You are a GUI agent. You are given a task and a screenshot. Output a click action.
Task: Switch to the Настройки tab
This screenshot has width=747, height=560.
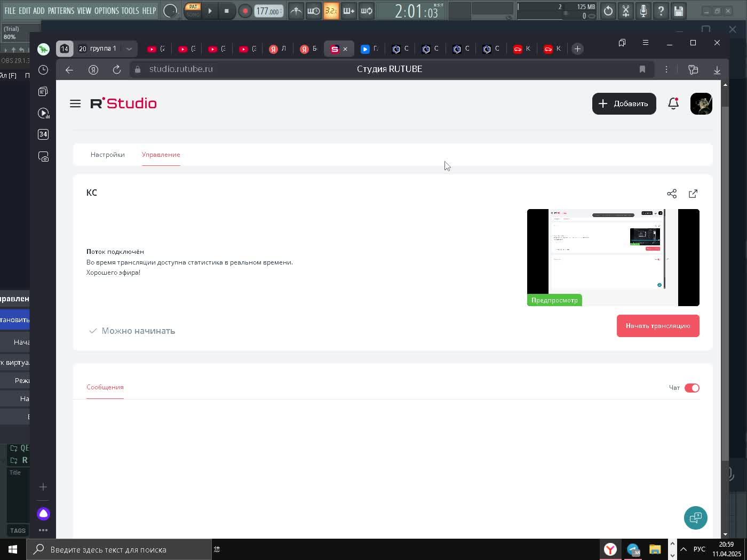(108, 155)
